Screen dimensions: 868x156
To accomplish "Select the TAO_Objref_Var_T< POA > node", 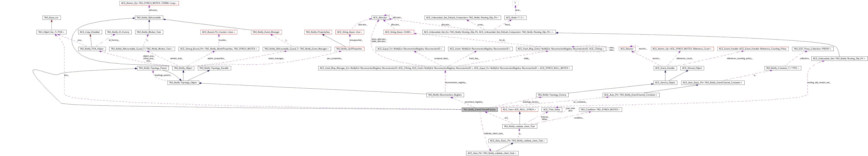I will [51, 32].
